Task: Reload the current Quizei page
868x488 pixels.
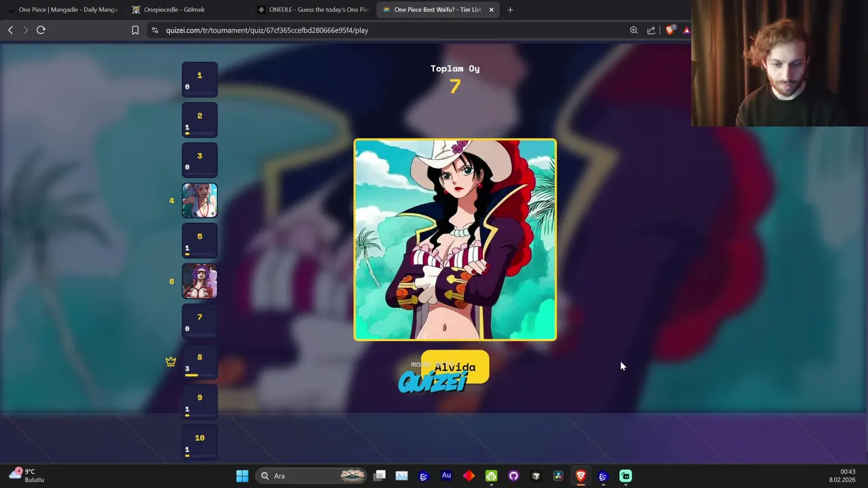Action: (41, 30)
